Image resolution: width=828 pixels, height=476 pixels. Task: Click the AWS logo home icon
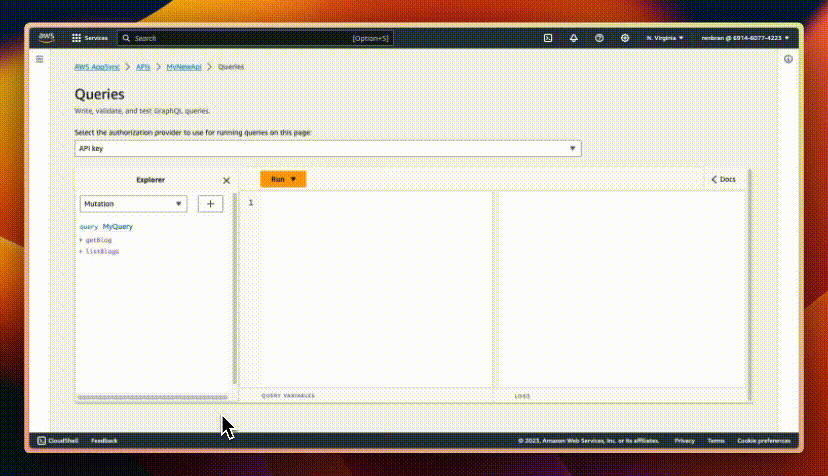(46, 38)
